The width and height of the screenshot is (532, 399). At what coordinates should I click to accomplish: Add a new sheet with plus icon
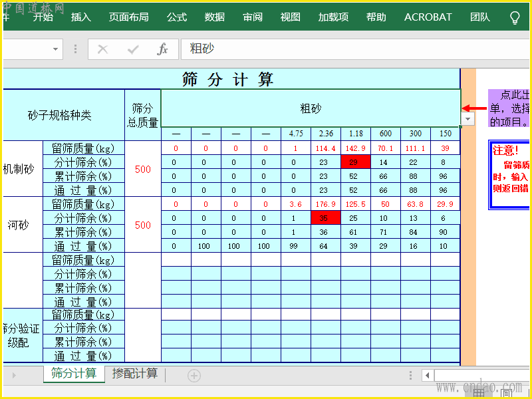(x=194, y=376)
